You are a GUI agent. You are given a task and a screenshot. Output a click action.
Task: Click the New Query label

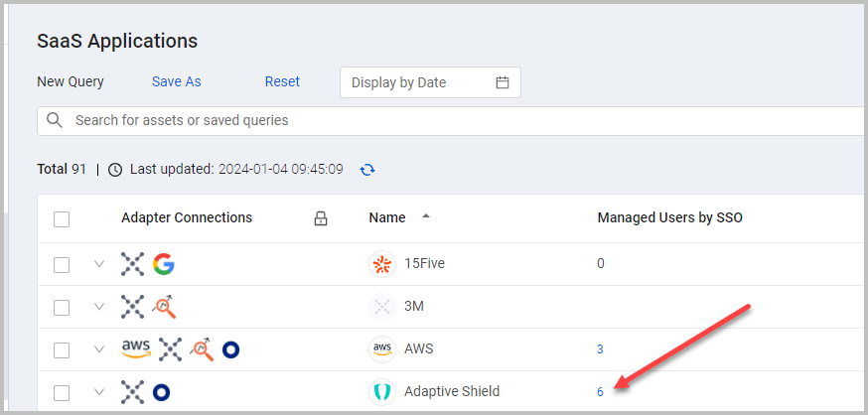[x=71, y=81]
